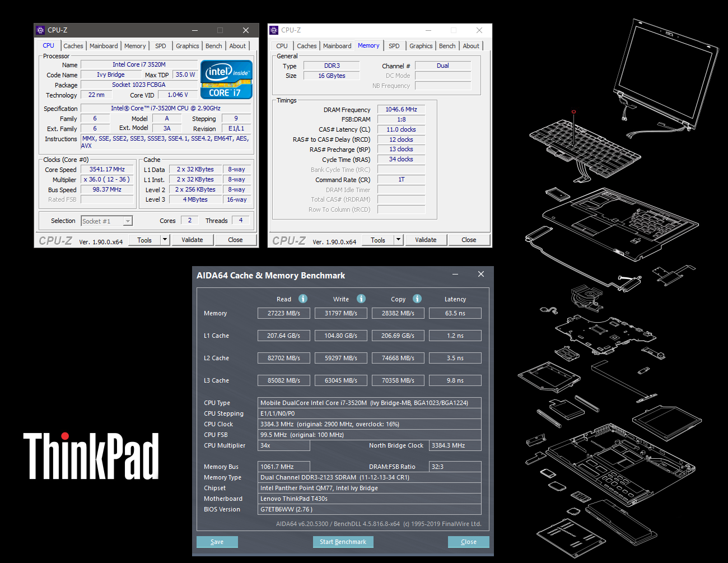Click Memory Type field Dual Channel DDR3-2123
This screenshot has height=563, width=728.
(370, 477)
